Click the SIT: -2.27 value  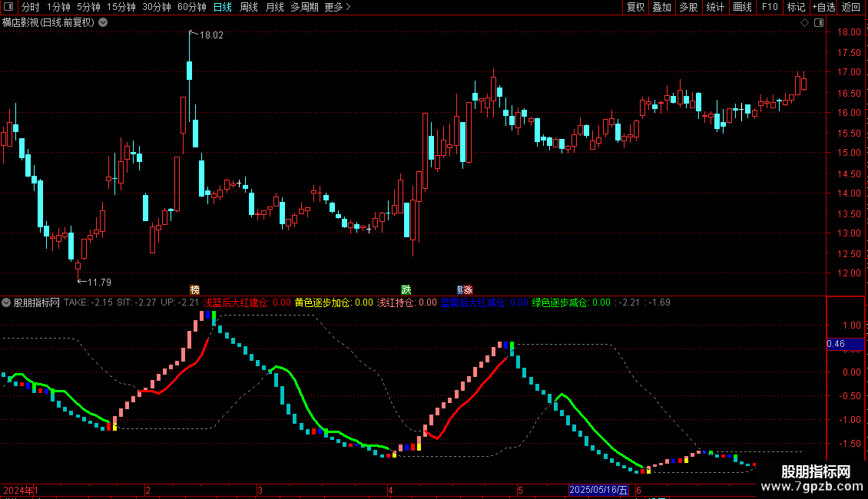(136, 302)
